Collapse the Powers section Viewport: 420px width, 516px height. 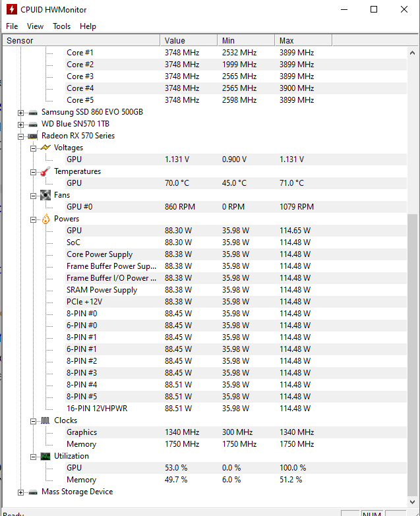(33, 219)
